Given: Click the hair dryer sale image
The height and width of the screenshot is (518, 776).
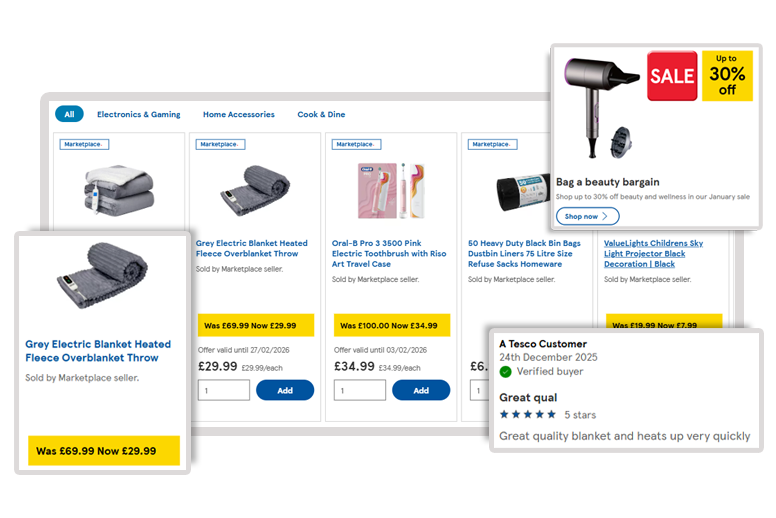Looking at the screenshot, I should click(x=601, y=108).
